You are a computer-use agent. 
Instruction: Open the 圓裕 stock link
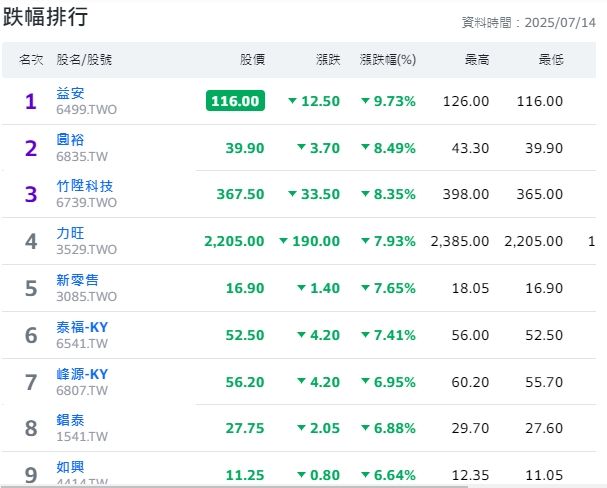(x=70, y=140)
